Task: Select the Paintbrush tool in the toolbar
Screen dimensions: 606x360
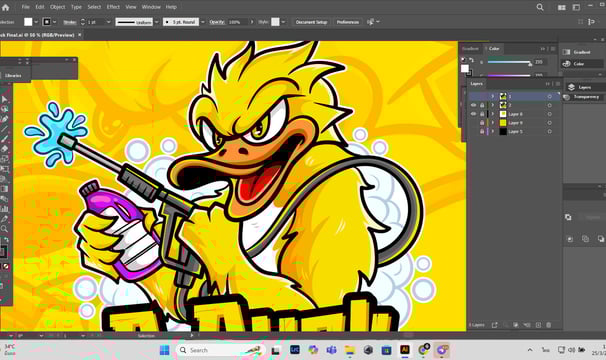Action: (4, 138)
